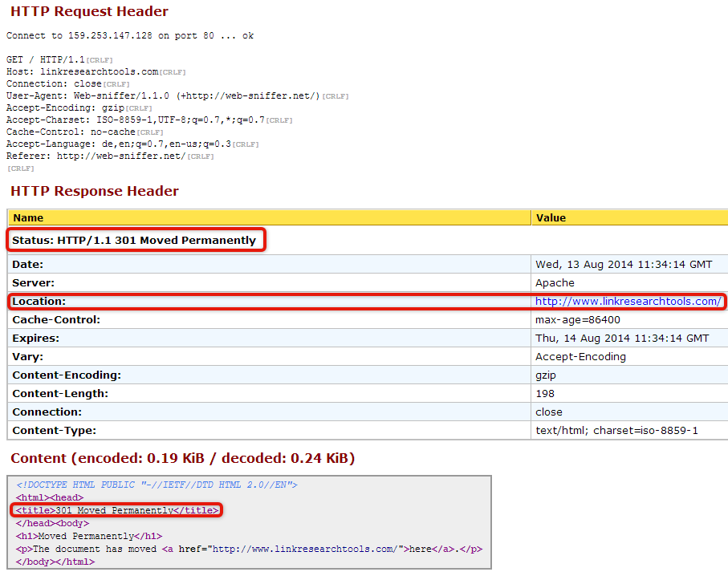This screenshot has height=576, width=728.
Task: Click the 'Cache-Control: no-cache' request line
Action: (x=84, y=132)
